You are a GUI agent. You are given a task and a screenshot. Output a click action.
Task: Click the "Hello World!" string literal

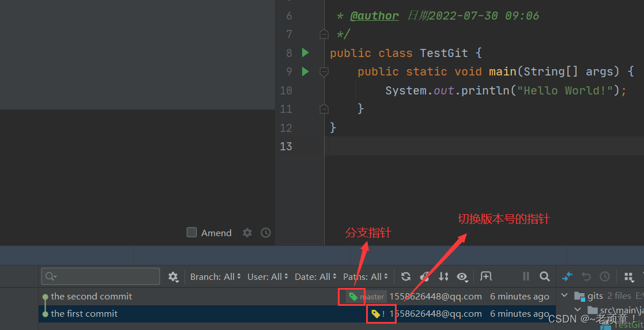(x=565, y=90)
